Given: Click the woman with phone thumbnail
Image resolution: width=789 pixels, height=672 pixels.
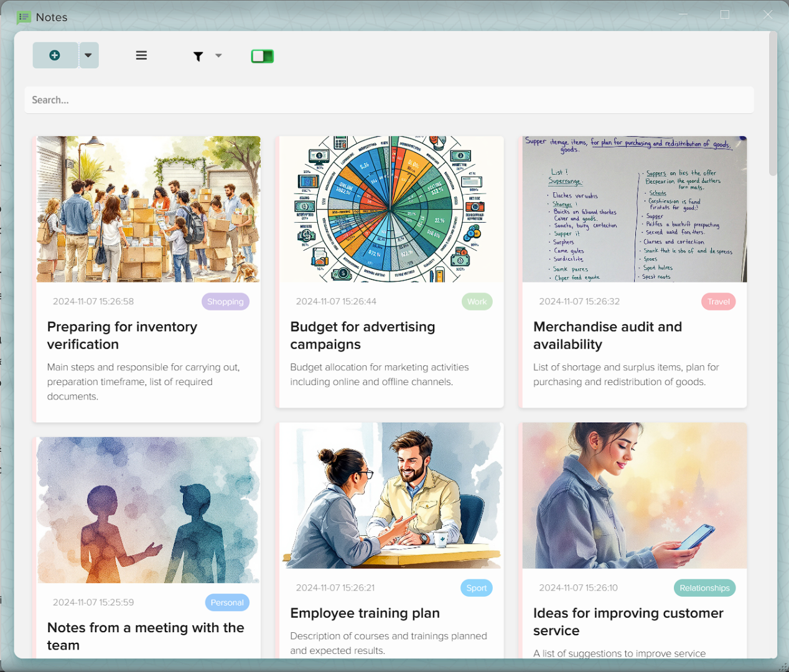Looking at the screenshot, I should tap(635, 496).
